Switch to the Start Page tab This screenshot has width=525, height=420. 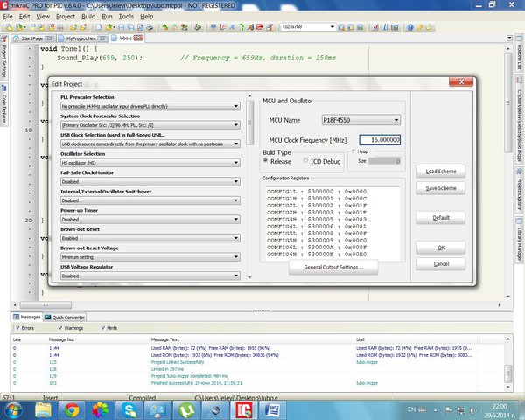tap(32, 38)
